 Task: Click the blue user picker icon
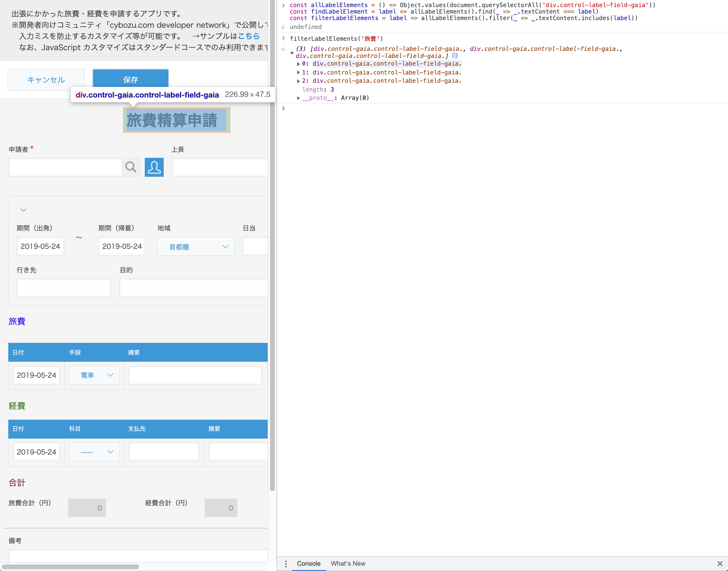pos(154,167)
